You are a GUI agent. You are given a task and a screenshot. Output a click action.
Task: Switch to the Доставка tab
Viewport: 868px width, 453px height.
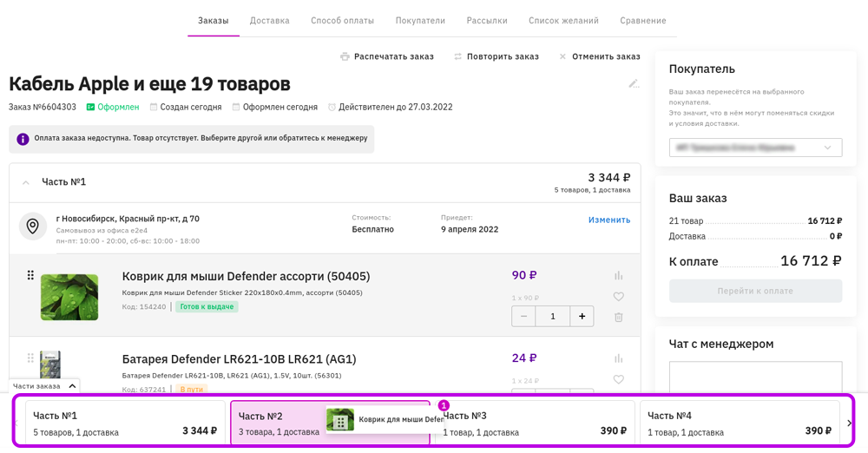270,21
